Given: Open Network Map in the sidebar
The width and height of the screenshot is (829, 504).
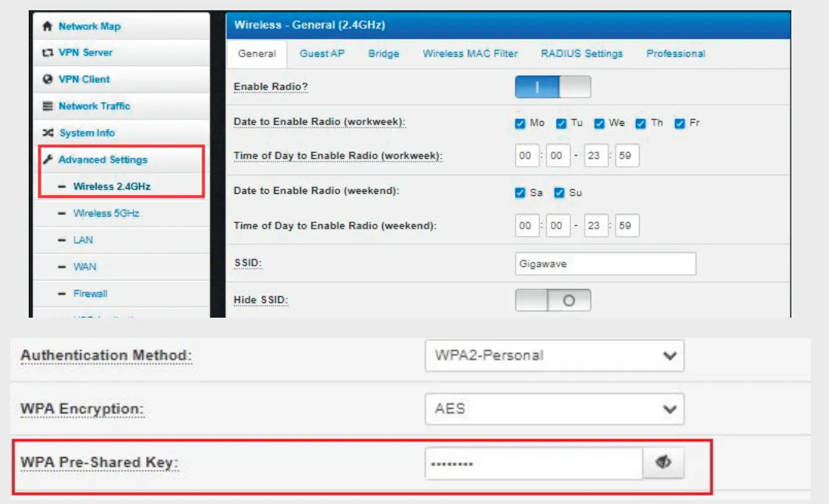Looking at the screenshot, I should pyautogui.click(x=121, y=26).
